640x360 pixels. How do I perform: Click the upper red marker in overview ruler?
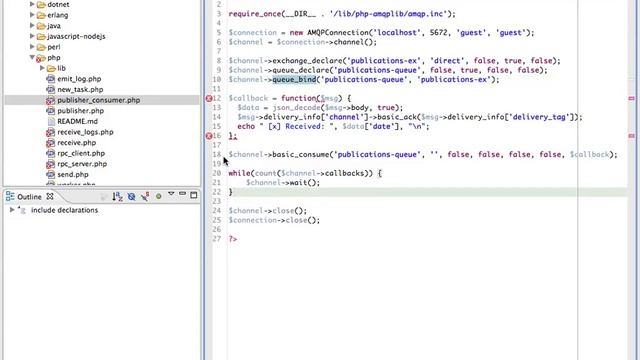[x=631, y=98]
